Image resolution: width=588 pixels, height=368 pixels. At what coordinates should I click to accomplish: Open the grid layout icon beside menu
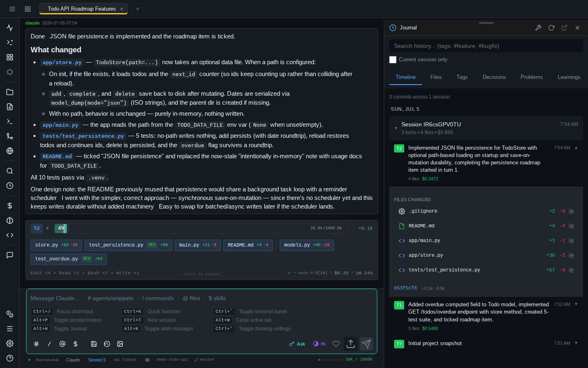click(x=28, y=9)
